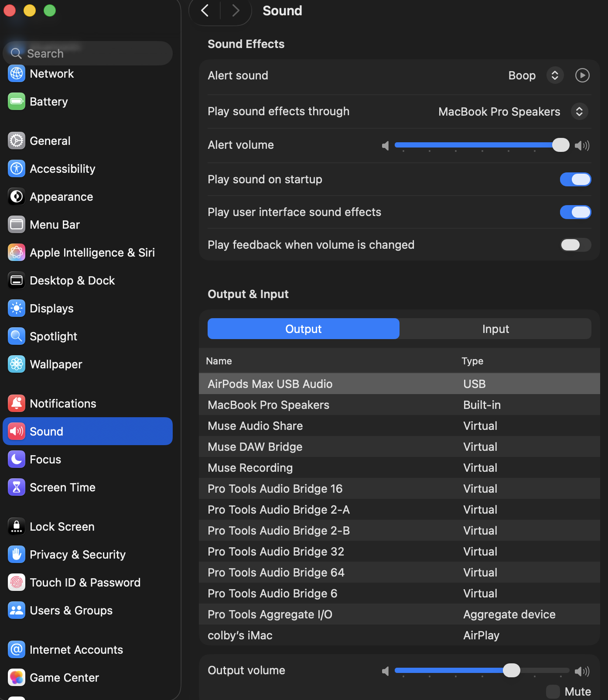
Task: Go forward with the toolbar forward arrow
Action: point(236,10)
